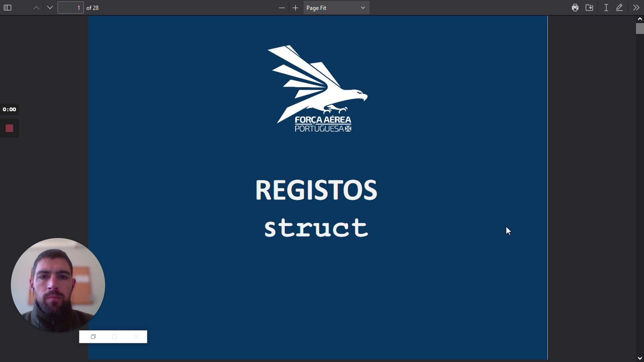This screenshot has width=644, height=362.
Task: Click the struct subtitle text
Action: point(316,228)
